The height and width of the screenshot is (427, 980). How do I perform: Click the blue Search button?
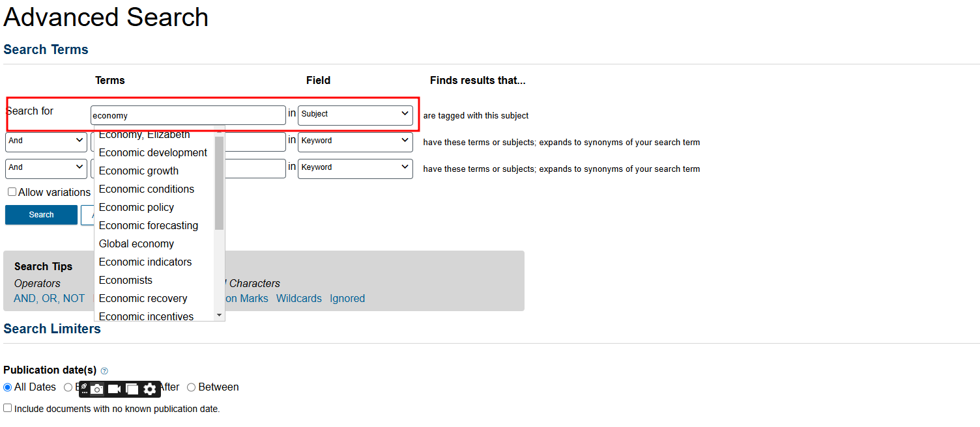(41, 215)
